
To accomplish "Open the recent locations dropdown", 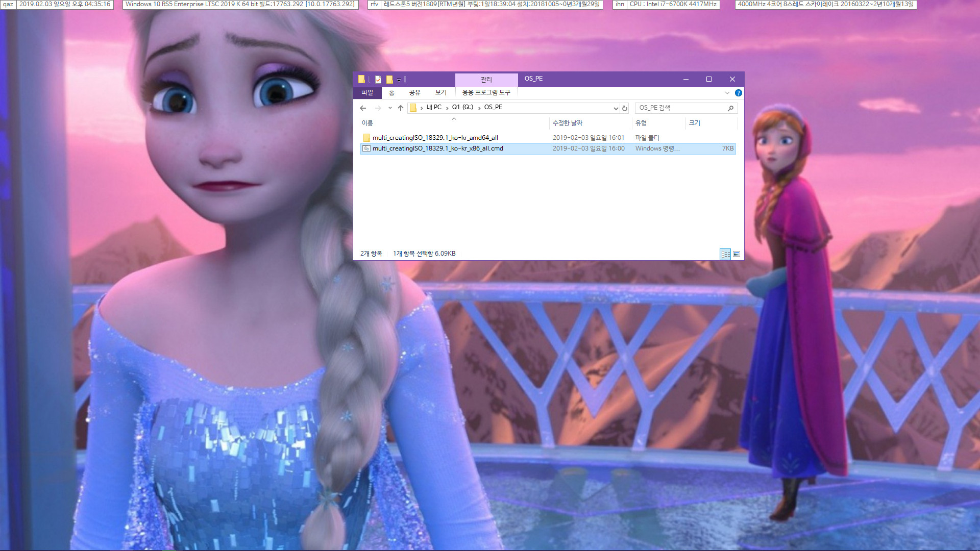I will coord(390,108).
